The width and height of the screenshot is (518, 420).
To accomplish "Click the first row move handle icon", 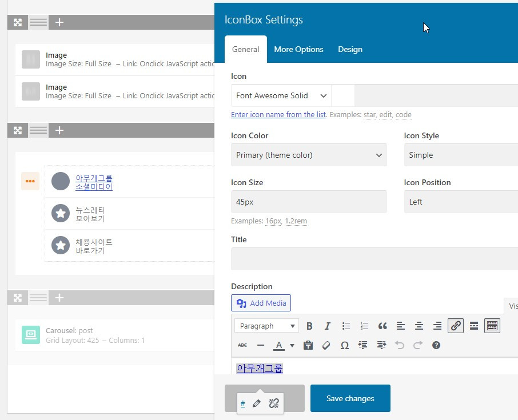I will (18, 22).
